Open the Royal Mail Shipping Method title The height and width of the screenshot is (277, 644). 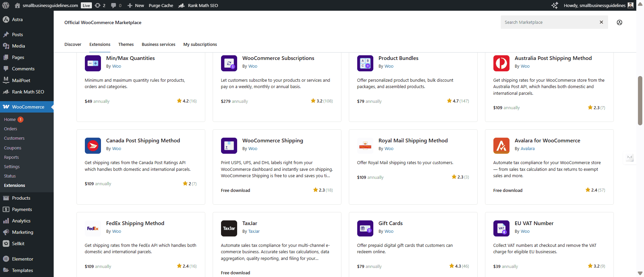tap(413, 140)
